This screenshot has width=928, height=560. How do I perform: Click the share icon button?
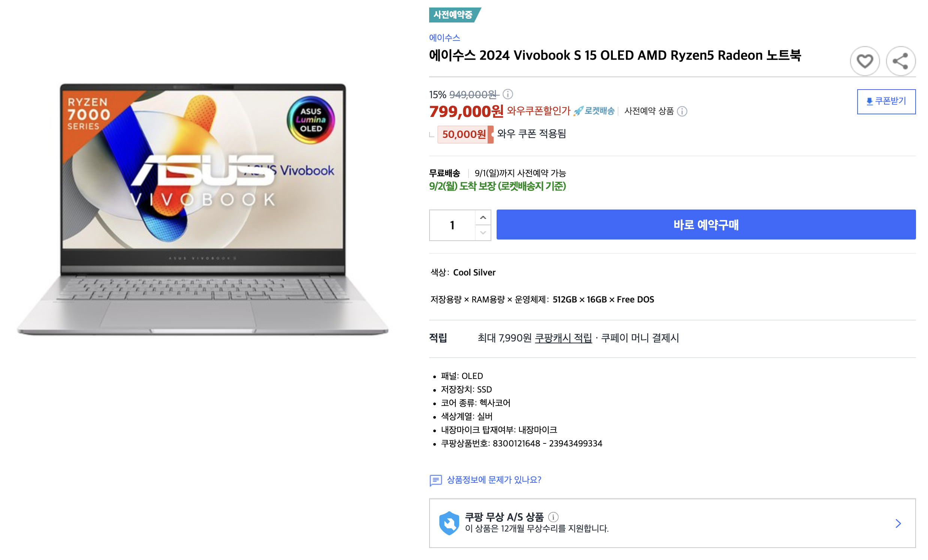tap(901, 61)
